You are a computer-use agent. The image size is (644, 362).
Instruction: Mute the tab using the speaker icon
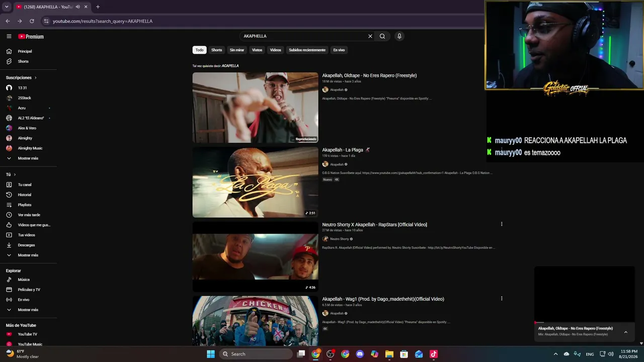click(77, 7)
